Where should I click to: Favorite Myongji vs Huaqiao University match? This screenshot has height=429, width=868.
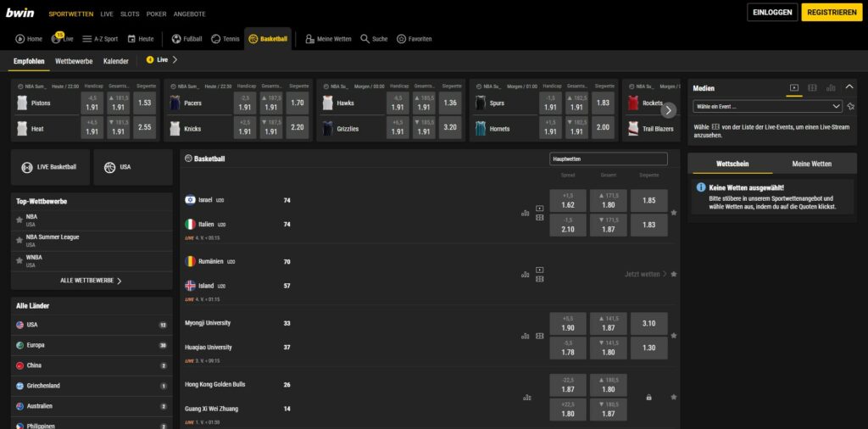[x=674, y=336]
